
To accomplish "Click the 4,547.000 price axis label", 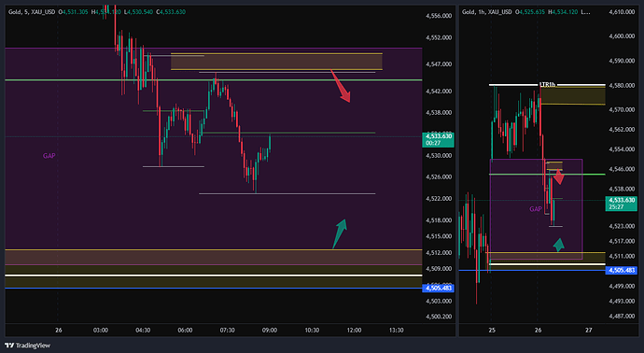I will pos(439,64).
